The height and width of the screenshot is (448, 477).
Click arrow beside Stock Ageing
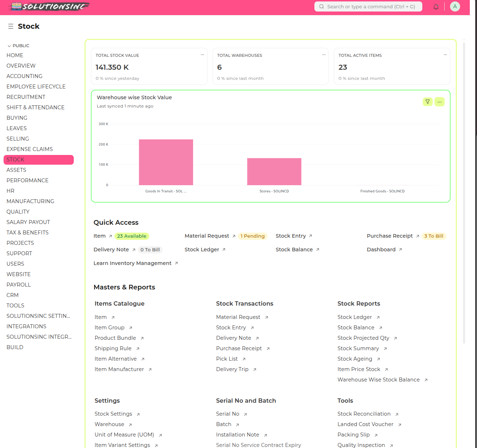pos(378,359)
